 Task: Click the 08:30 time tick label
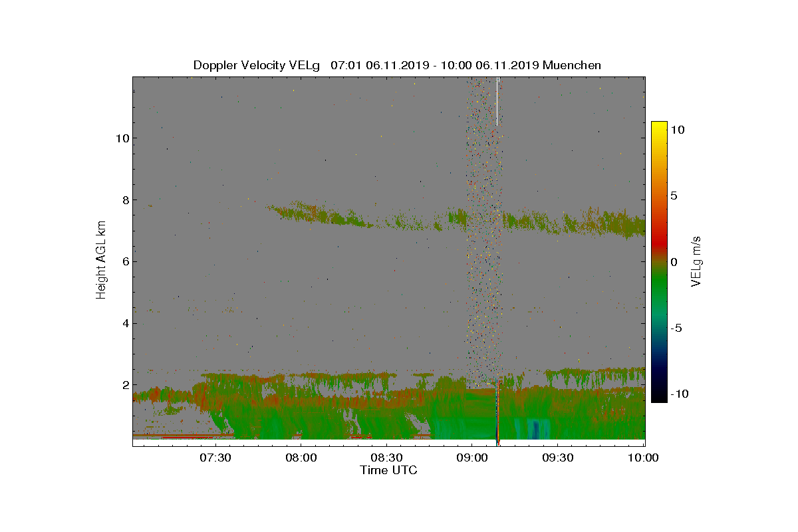point(386,458)
